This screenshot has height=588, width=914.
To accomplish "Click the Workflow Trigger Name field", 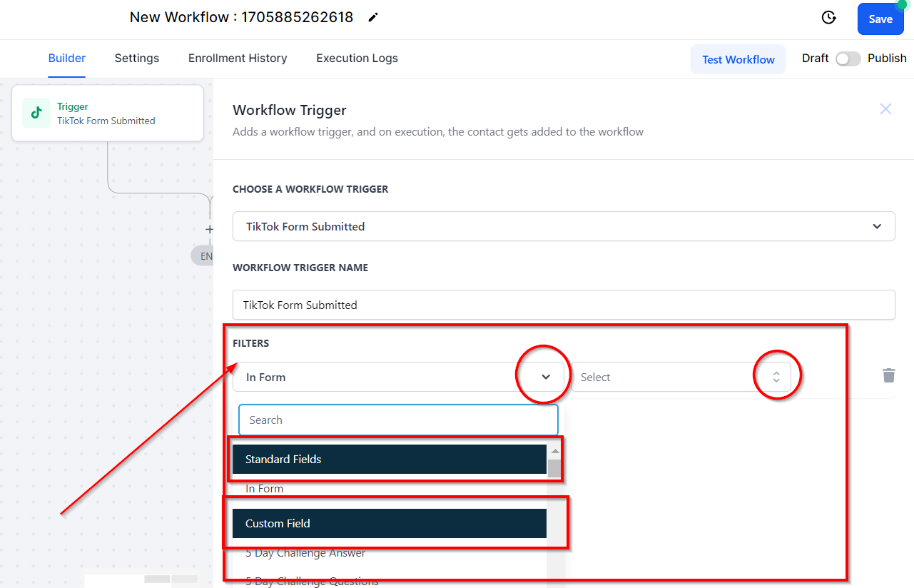I will (x=564, y=305).
